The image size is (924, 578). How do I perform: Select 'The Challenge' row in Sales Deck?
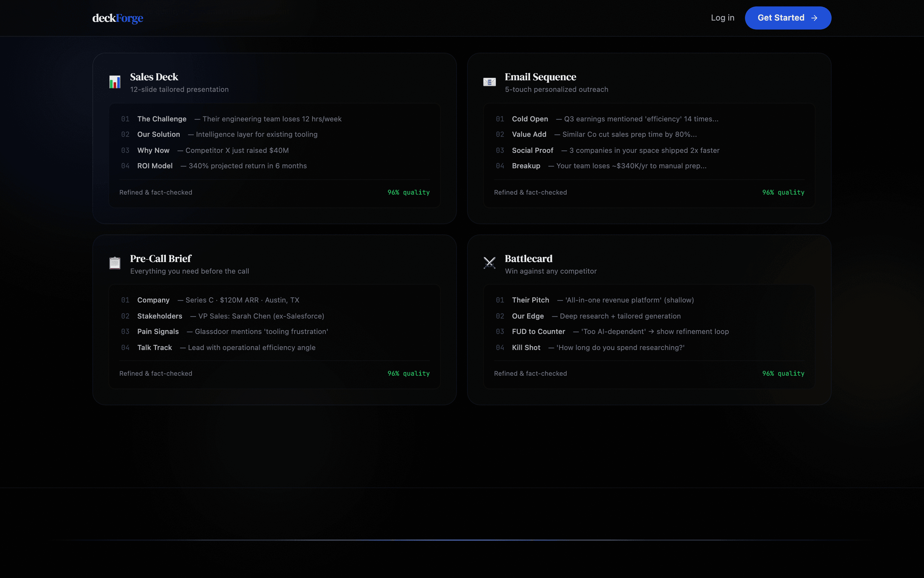(275, 119)
